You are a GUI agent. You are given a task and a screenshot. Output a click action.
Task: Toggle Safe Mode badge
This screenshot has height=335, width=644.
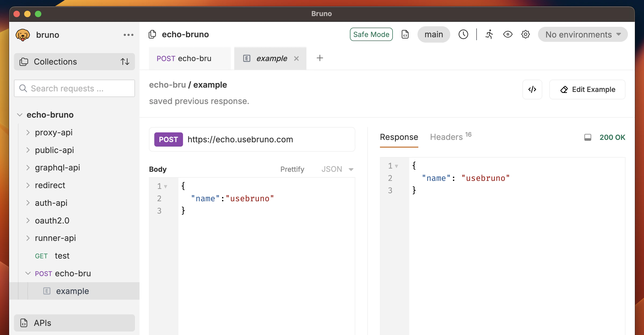[x=371, y=34]
